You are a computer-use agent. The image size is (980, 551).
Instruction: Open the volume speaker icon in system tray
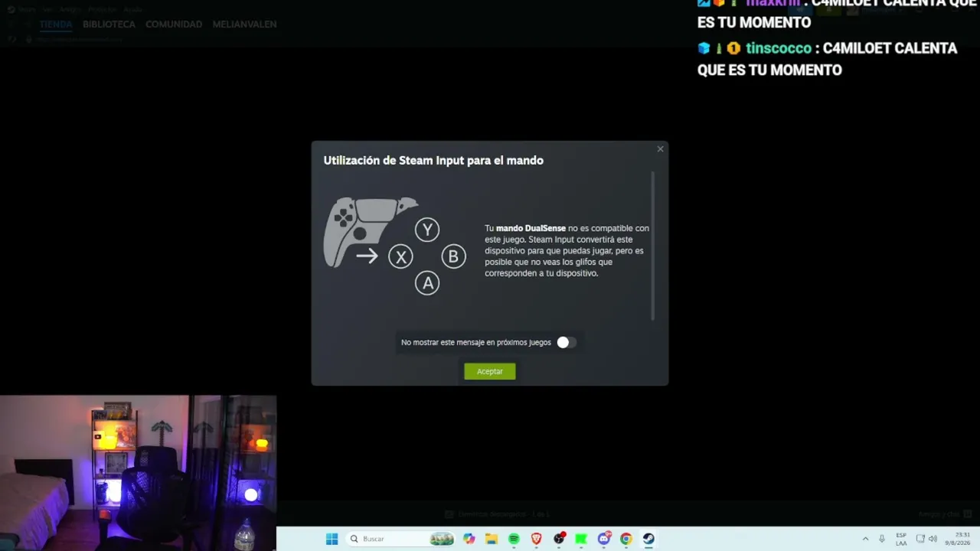tap(933, 539)
